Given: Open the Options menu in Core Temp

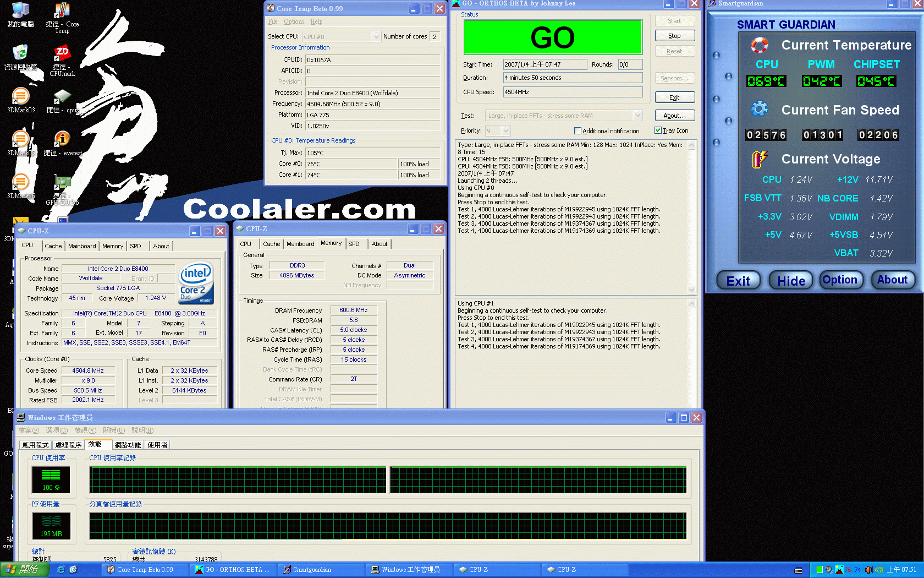Looking at the screenshot, I should (294, 21).
